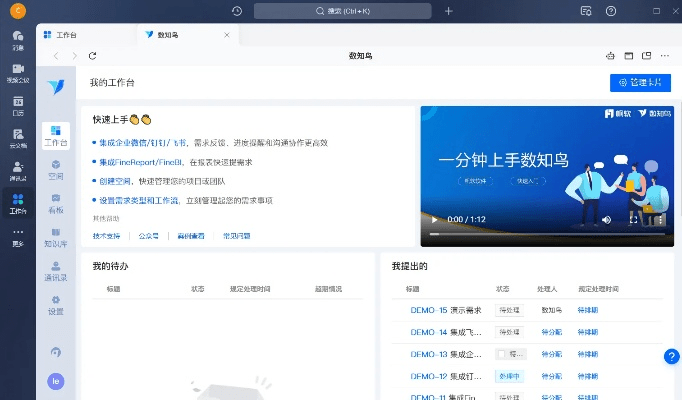Open 空间 in the 数知鸟 sidebar
Image resolution: width=682 pixels, height=400 pixels.
[56, 170]
